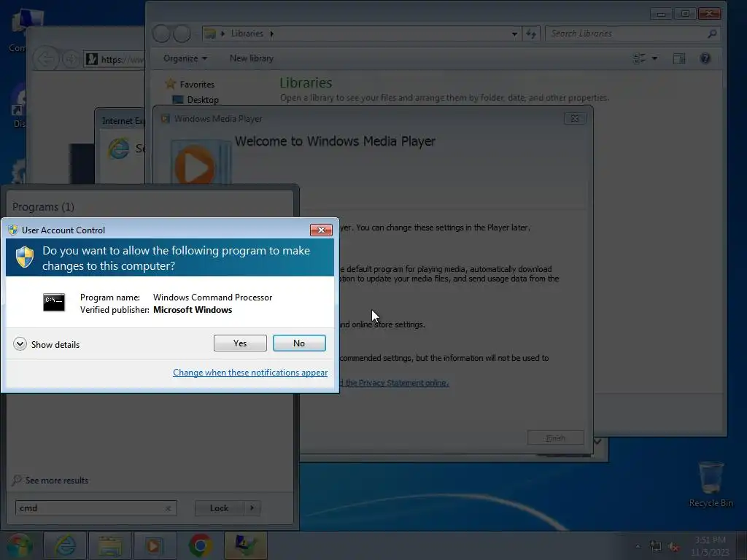Image resolution: width=747 pixels, height=560 pixels.
Task: Open the Windows Start orb
Action: click(x=20, y=545)
